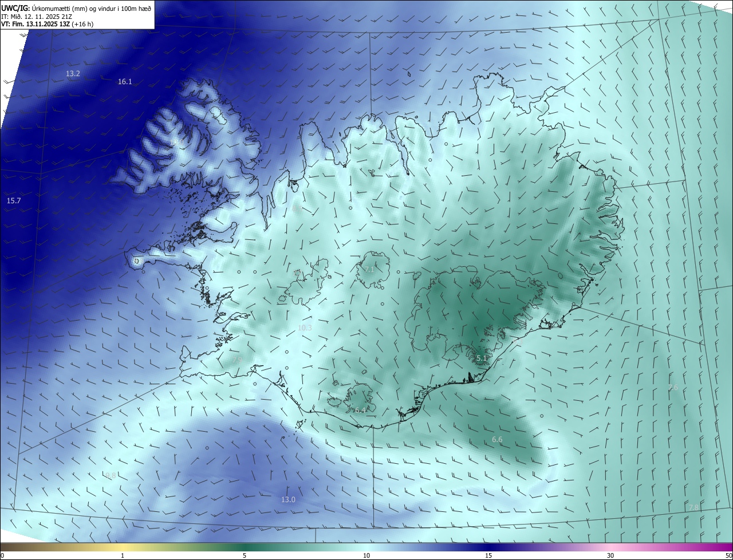Click the 13.2 value label

tap(73, 74)
